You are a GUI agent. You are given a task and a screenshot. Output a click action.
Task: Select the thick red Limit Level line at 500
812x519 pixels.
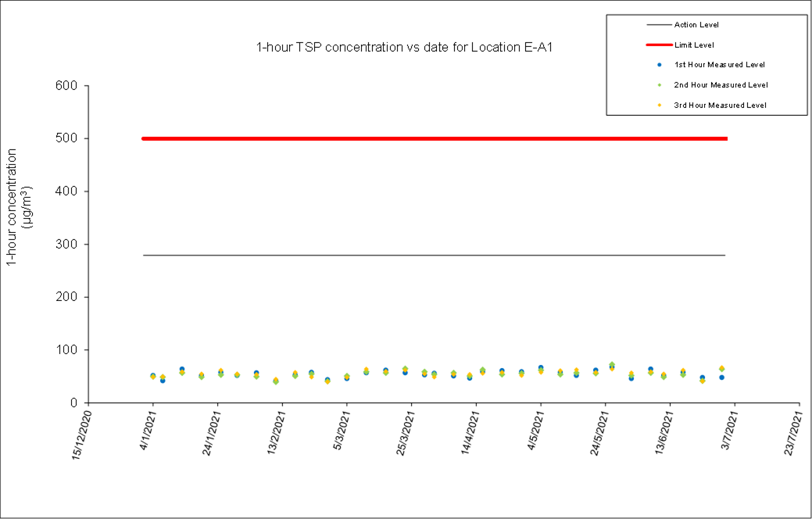(x=434, y=138)
